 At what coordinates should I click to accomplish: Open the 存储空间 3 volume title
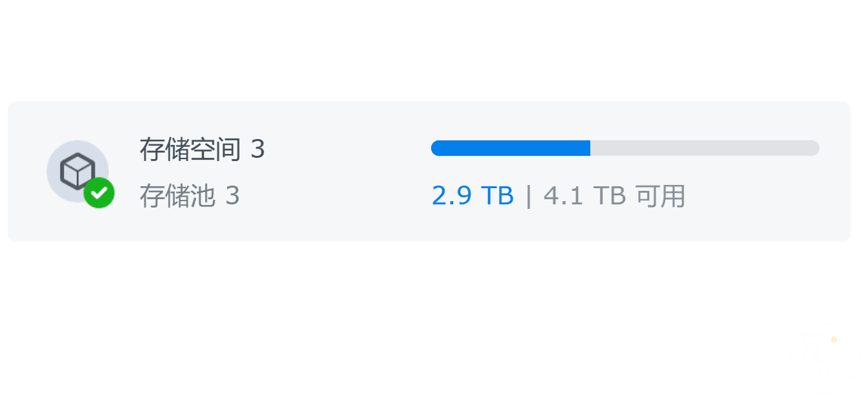202,149
